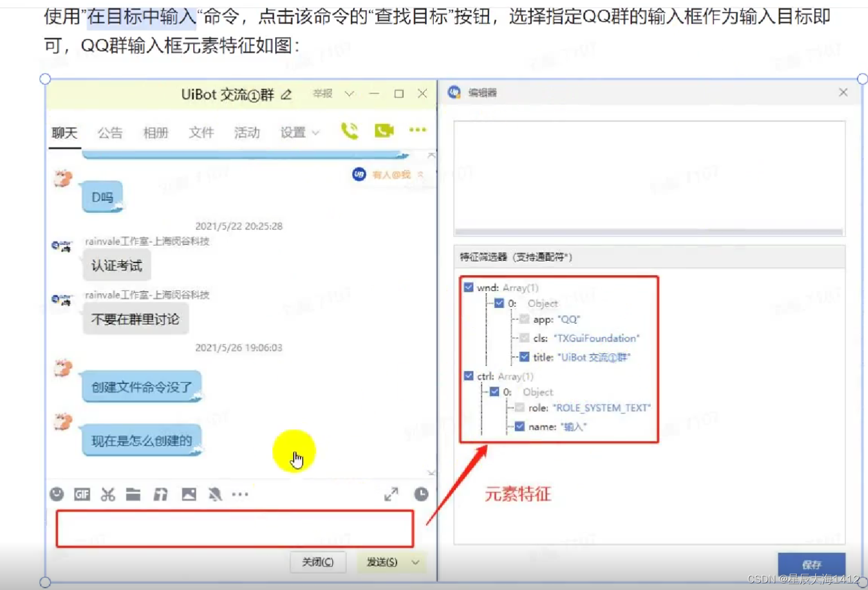This screenshot has height=590, width=868.
Task: Switch to the 文件 tab
Action: point(201,133)
